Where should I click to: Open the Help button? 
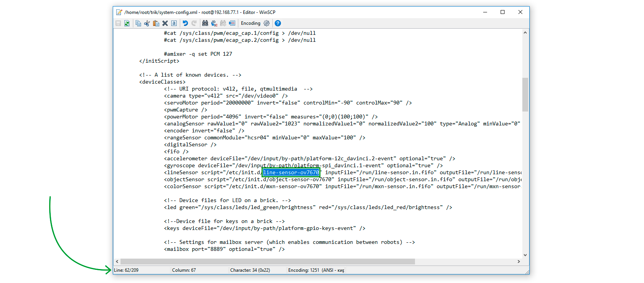click(278, 23)
